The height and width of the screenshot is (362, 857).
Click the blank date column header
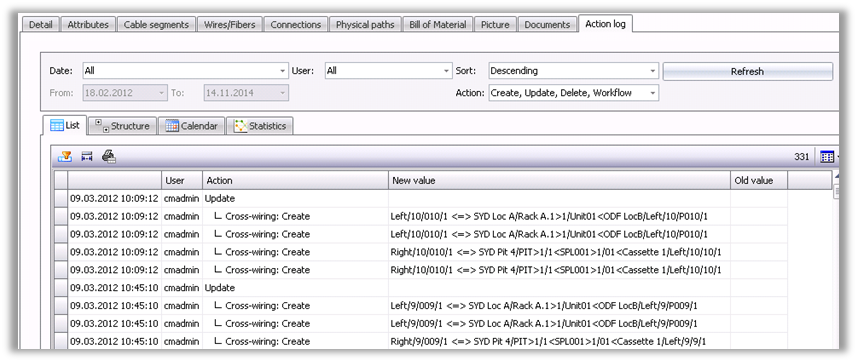(114, 180)
